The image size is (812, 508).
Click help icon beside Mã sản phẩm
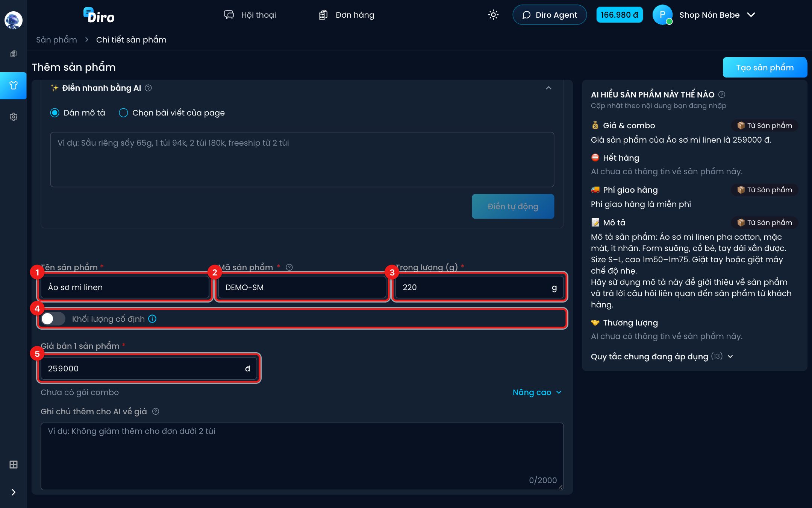tap(289, 267)
